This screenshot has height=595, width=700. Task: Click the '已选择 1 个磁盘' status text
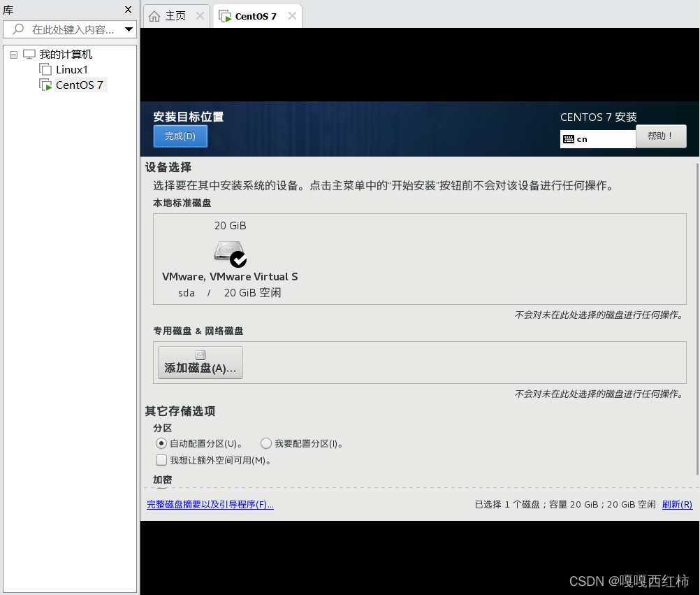(507, 504)
